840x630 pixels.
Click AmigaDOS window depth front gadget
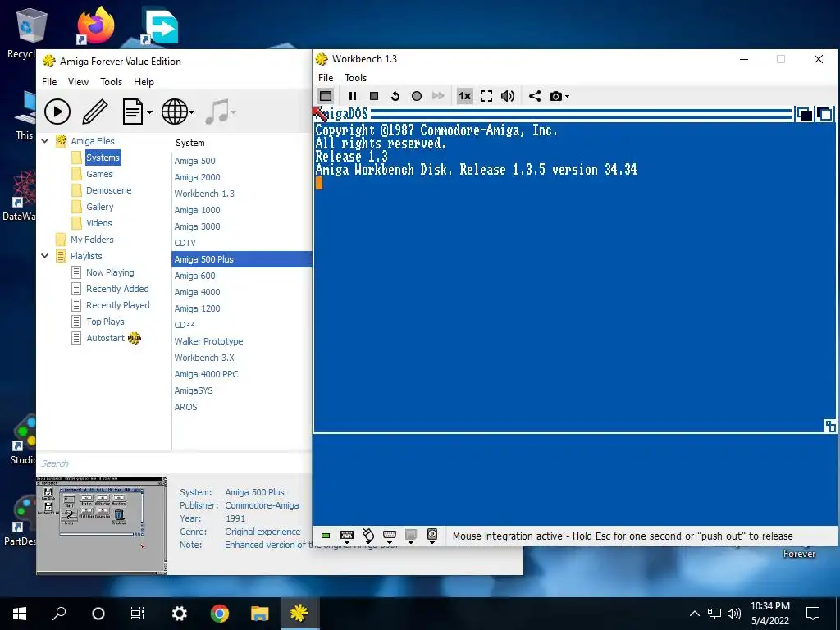click(825, 114)
